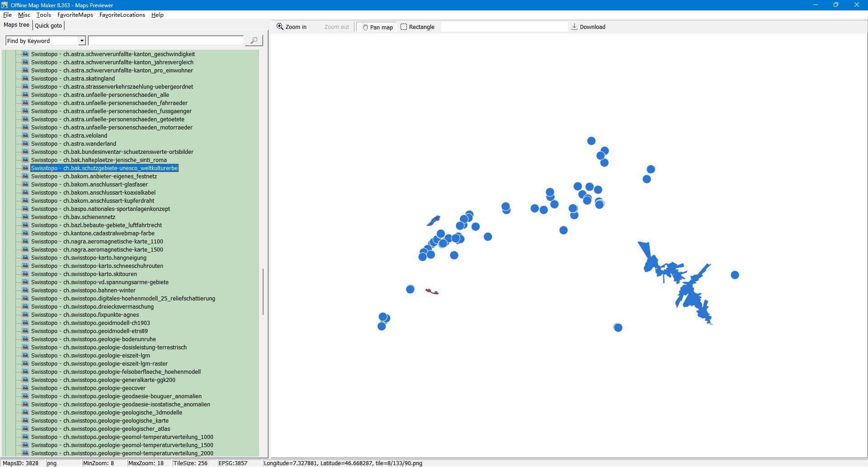This screenshot has width=868, height=467.
Task: Click the keyword search magnifier button
Action: (254, 41)
